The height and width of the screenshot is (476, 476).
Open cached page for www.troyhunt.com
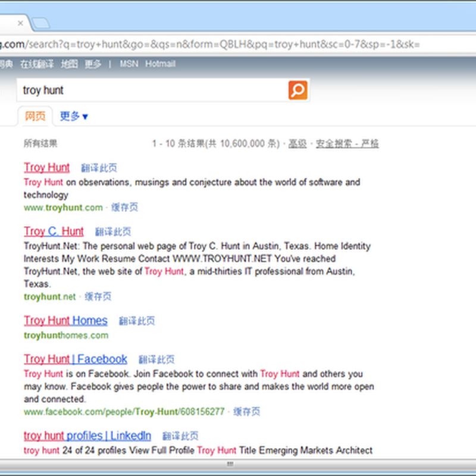coord(124,207)
